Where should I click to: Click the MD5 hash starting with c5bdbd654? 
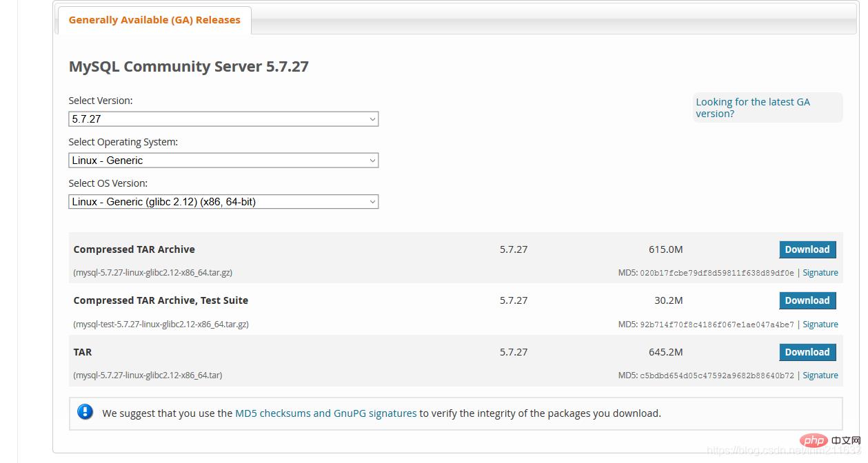[716, 375]
